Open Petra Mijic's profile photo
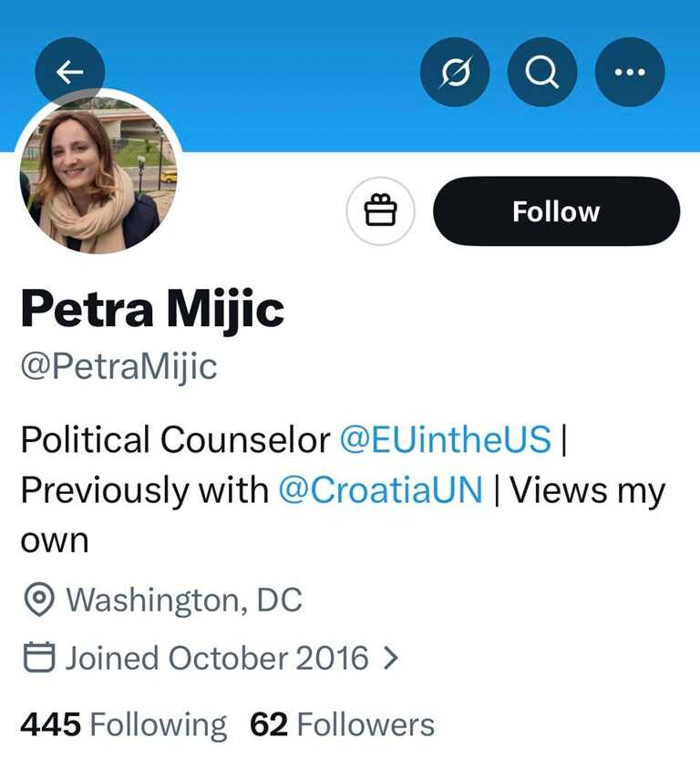The height and width of the screenshot is (759, 700). coord(98,172)
